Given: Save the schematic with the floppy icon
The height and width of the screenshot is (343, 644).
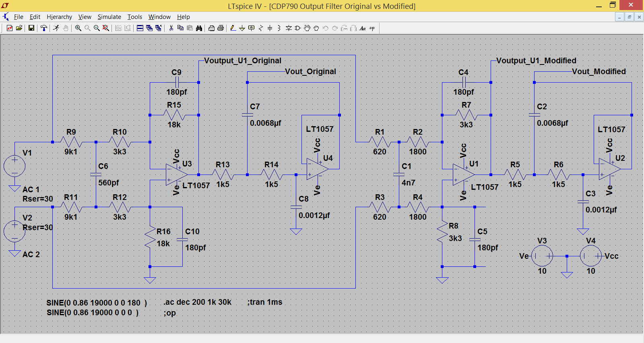Looking at the screenshot, I should click(31, 28).
